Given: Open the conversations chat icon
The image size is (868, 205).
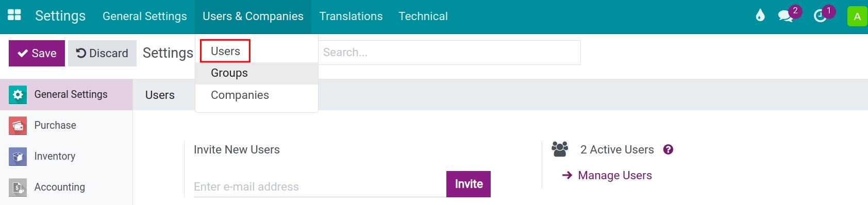Looking at the screenshot, I should click(x=786, y=16).
